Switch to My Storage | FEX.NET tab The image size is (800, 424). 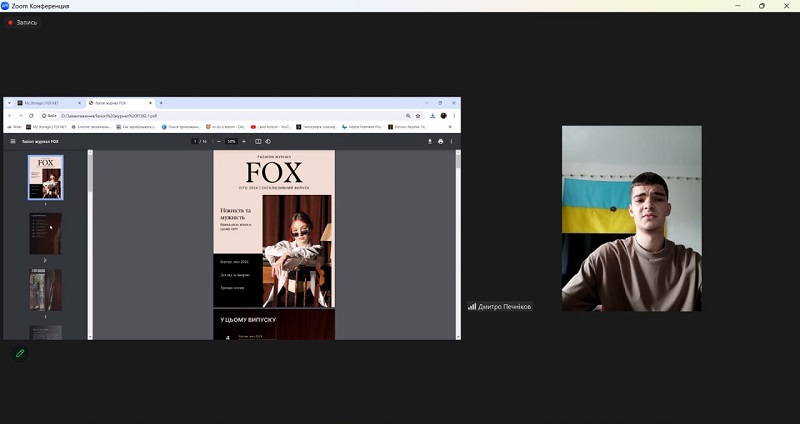(x=49, y=103)
